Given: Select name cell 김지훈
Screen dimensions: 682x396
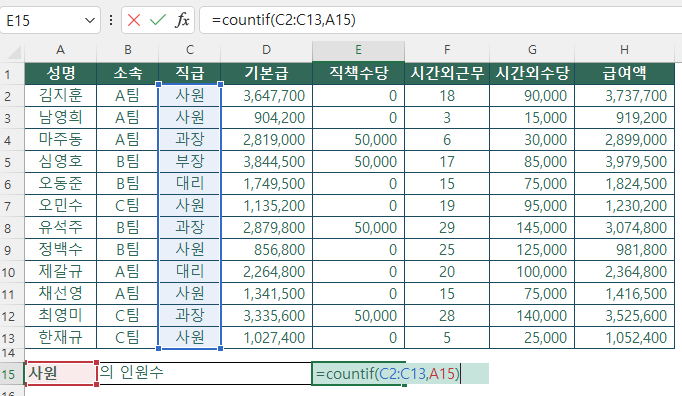Looking at the screenshot, I should pos(60,95).
